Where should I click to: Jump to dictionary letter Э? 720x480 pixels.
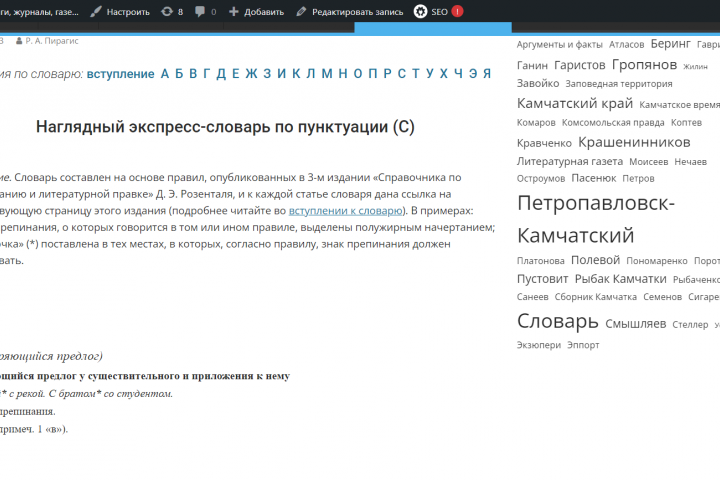click(473, 73)
